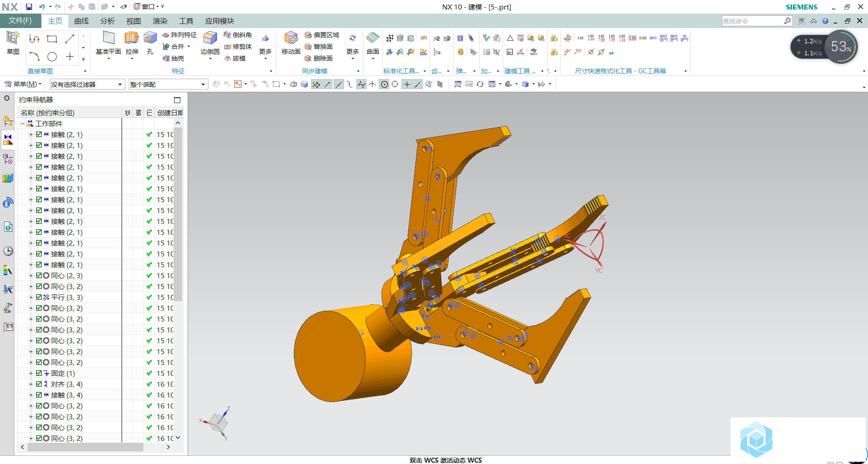Click the Draft (拔模) tool
This screenshot has height=464, width=868.
click(x=235, y=58)
